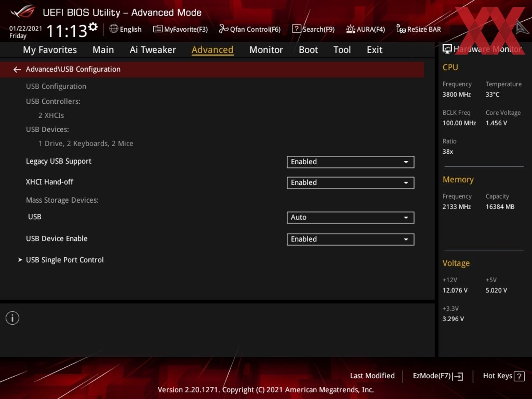Switch to Boot tab
Screen dimensions: 532x399
click(x=308, y=50)
